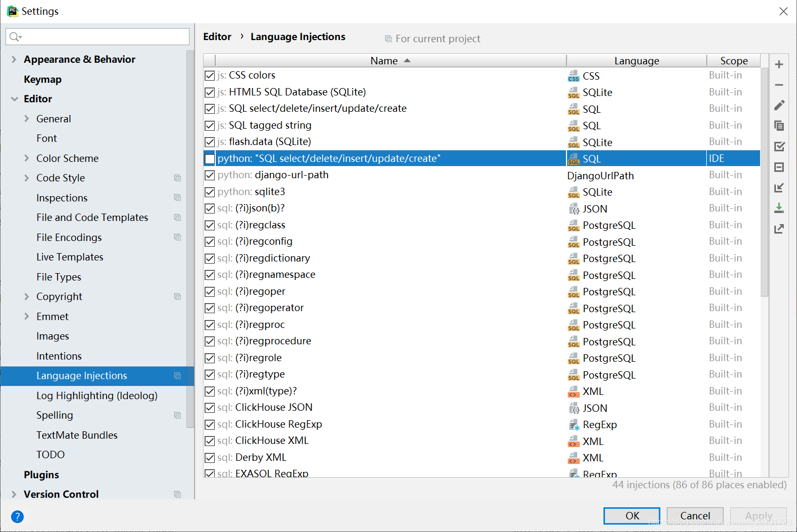Click the project-level icon beside File Encodings
The height and width of the screenshot is (532, 797).
pos(177,237)
